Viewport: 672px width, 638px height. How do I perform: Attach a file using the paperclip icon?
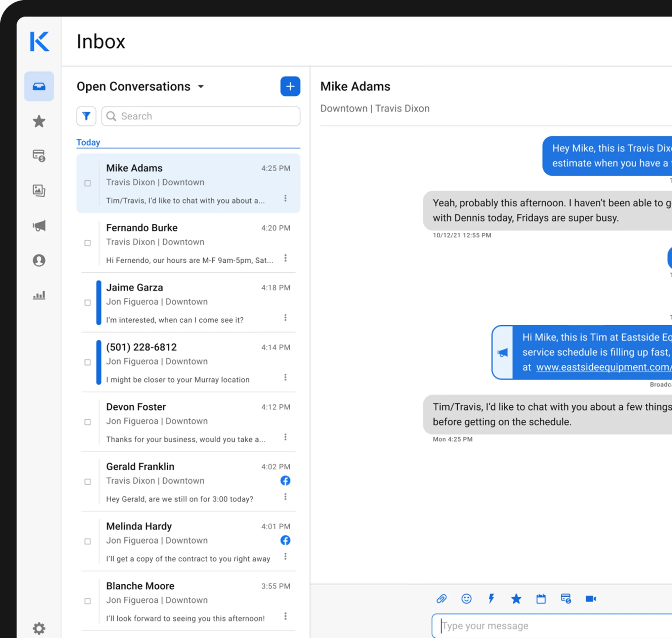click(442, 599)
